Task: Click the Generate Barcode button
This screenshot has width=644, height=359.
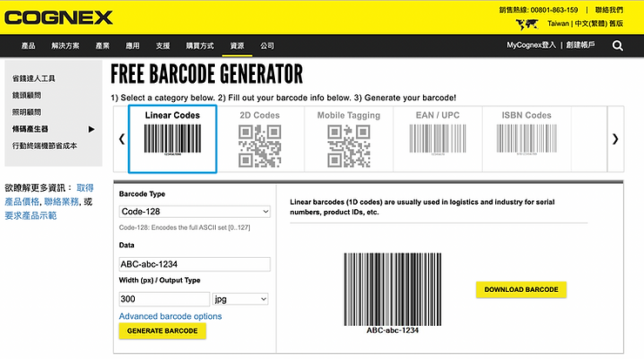Action: click(x=162, y=330)
